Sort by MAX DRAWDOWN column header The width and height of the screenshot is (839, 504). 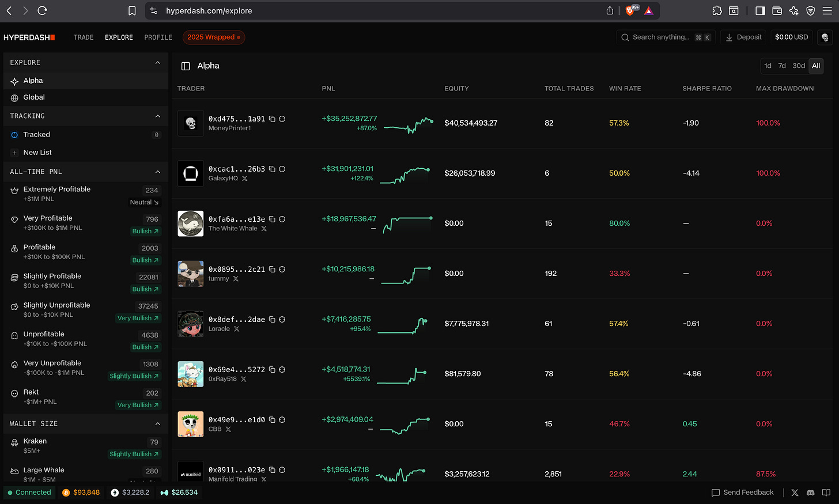pos(785,89)
